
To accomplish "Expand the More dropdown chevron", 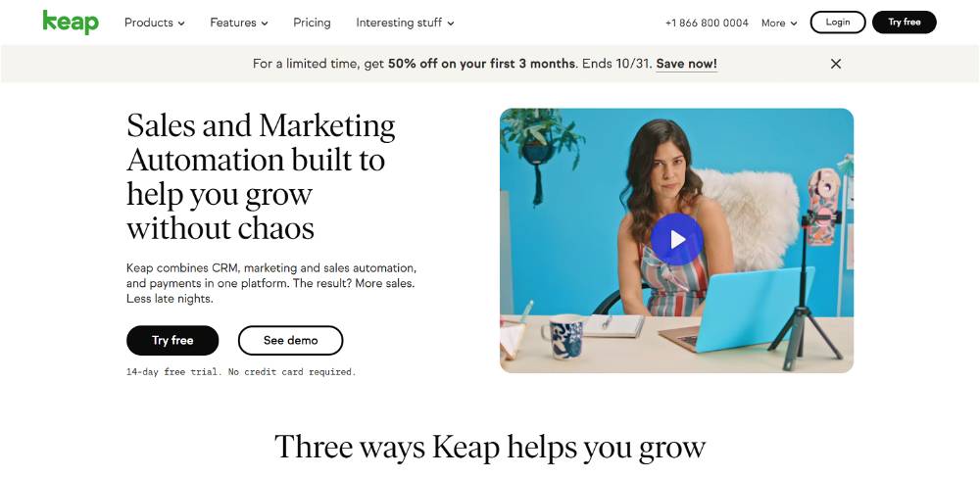I will coord(794,24).
